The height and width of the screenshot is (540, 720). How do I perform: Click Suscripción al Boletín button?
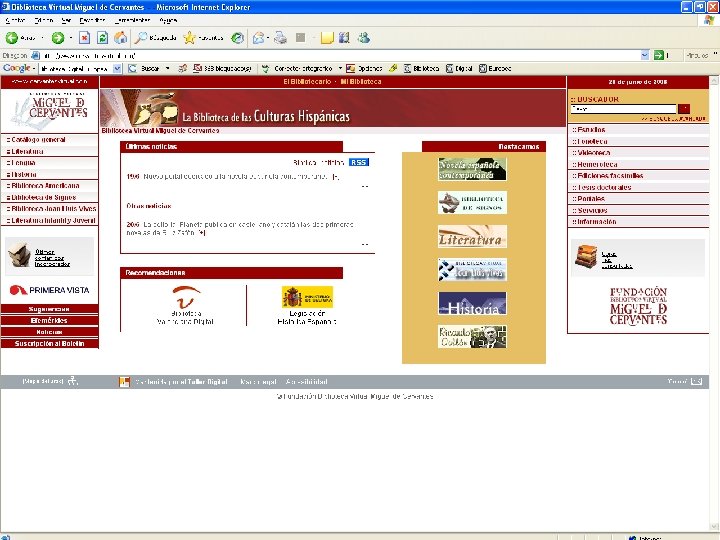point(50,343)
